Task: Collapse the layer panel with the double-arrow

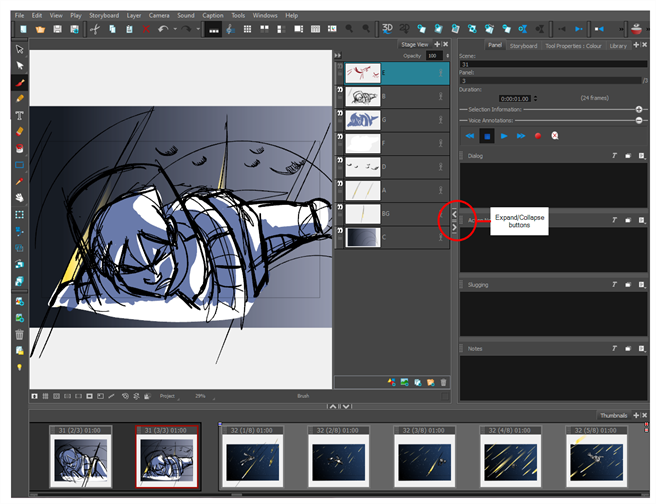Action: coord(338,55)
